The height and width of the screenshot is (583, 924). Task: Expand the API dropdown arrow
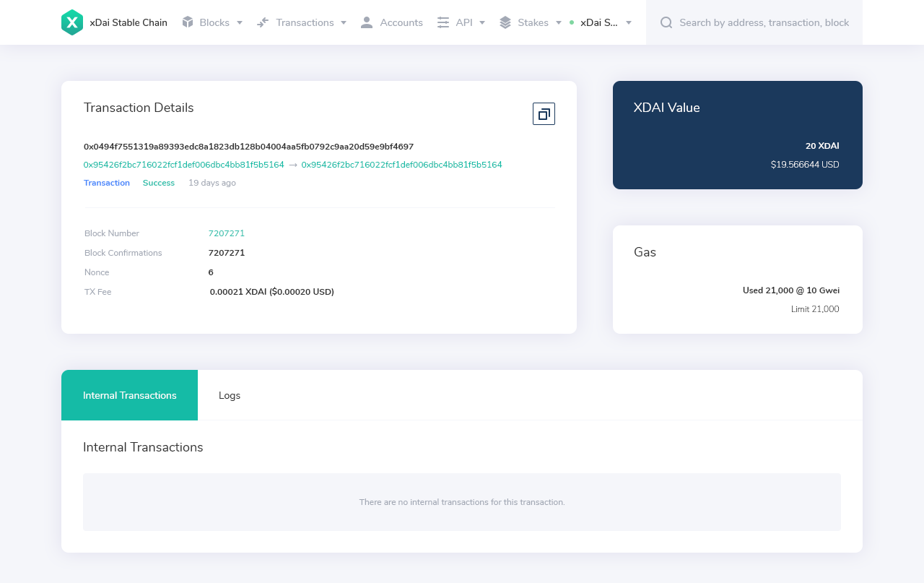tap(482, 22)
